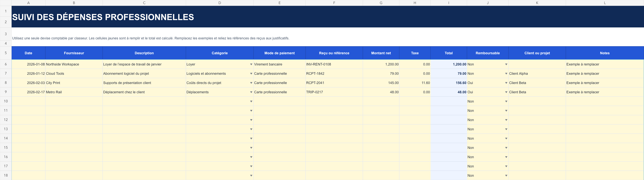Open Remboursable dropdown in City Print row

(506, 83)
